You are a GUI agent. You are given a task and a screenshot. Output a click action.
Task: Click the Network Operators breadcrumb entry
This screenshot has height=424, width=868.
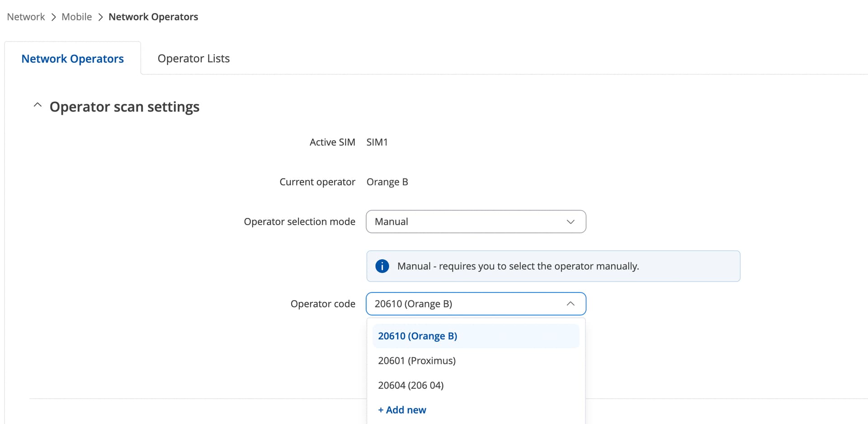click(153, 17)
